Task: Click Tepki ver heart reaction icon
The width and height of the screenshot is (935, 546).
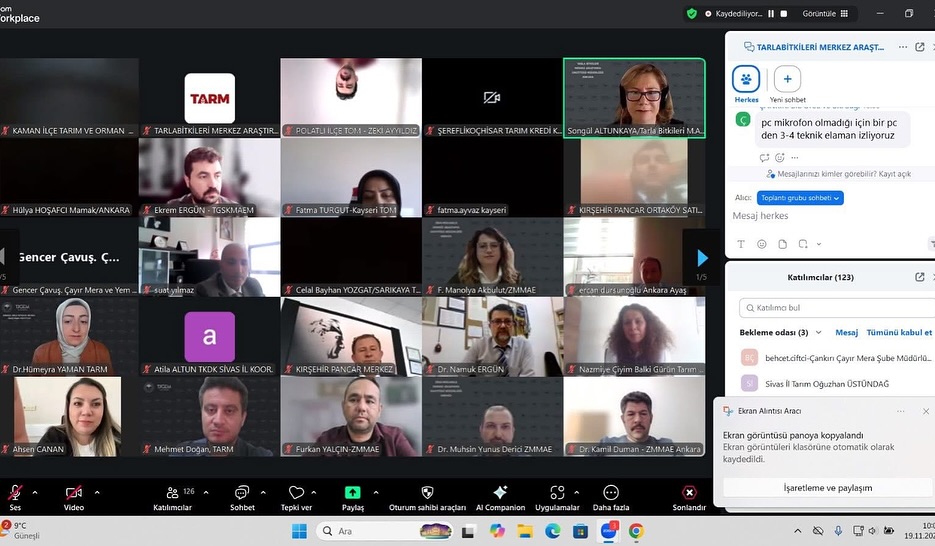Action: click(x=296, y=493)
